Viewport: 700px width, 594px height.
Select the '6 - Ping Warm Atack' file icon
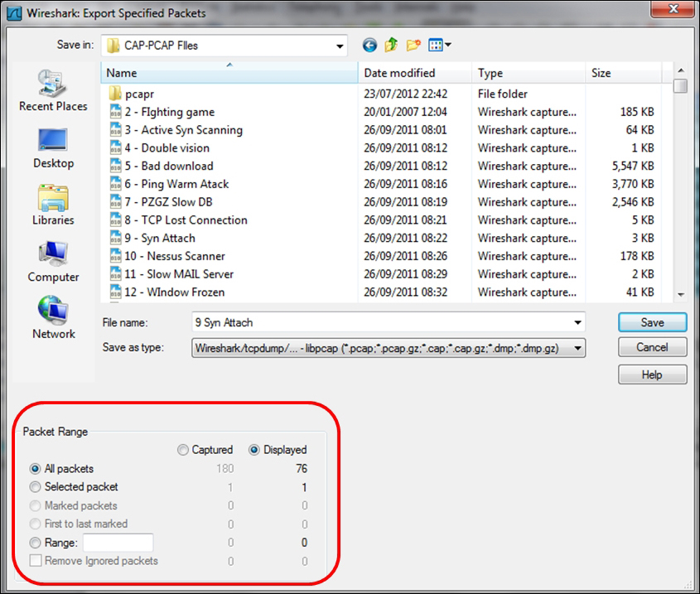click(x=116, y=184)
